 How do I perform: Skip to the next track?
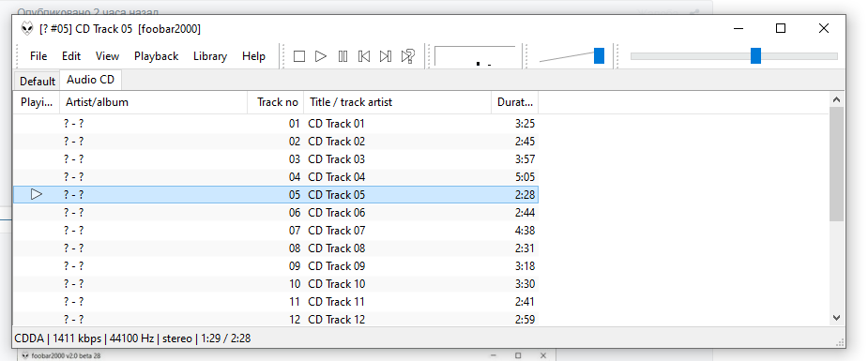point(386,56)
